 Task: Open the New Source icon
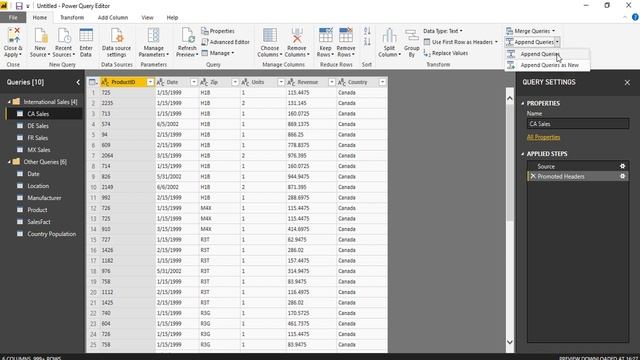coord(40,36)
